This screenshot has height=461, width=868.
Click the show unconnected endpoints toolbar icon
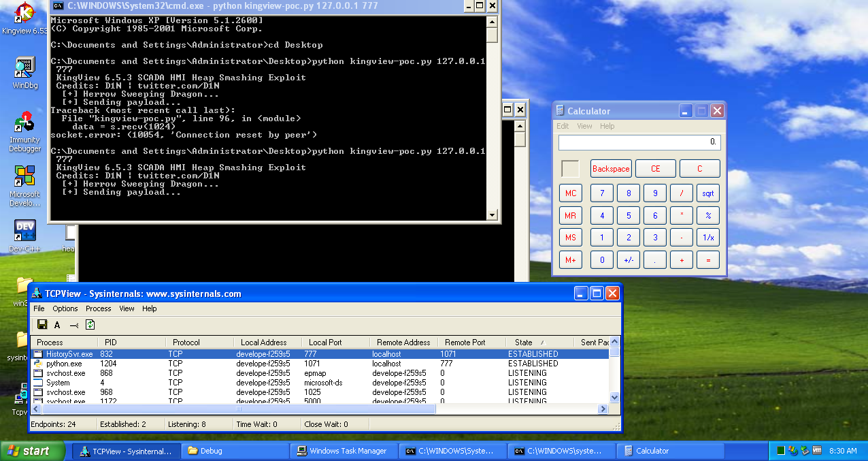[74, 325]
